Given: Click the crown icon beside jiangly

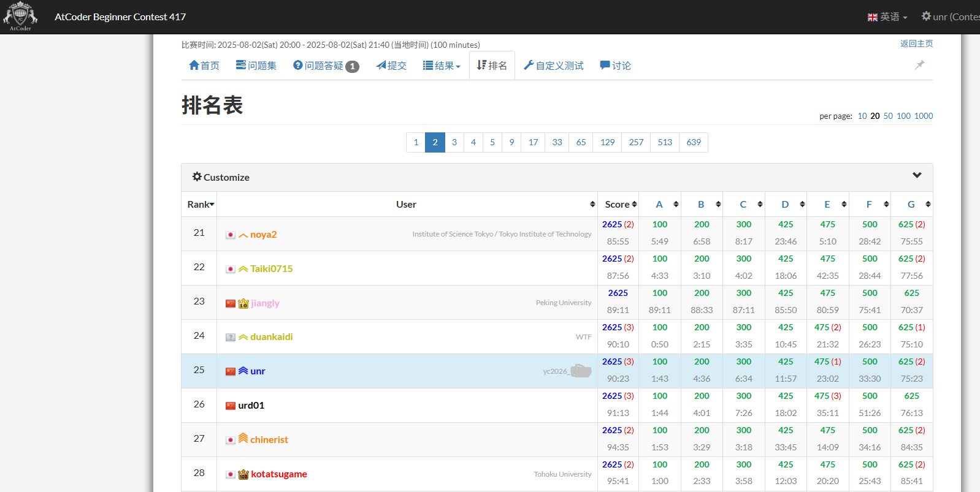Looking at the screenshot, I should [243, 303].
